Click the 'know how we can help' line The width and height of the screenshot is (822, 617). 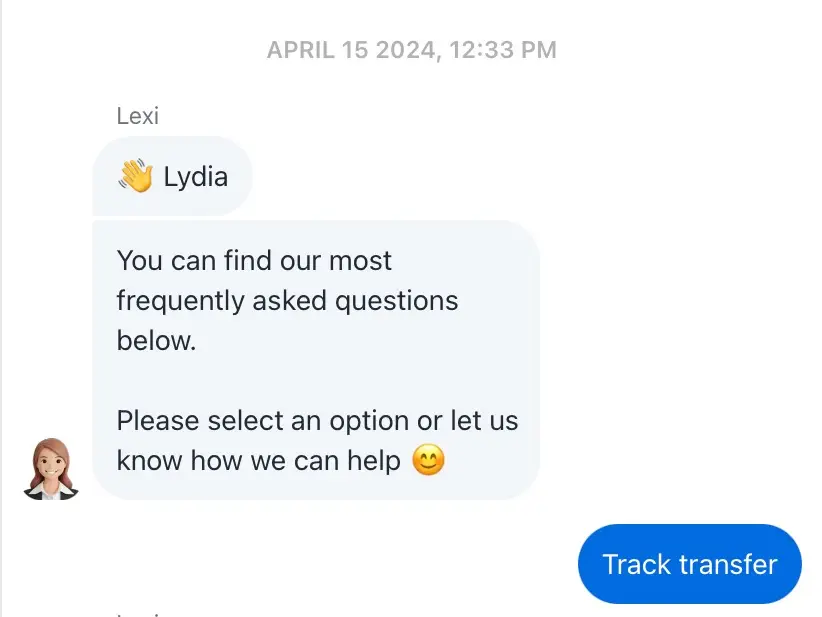tap(258, 461)
